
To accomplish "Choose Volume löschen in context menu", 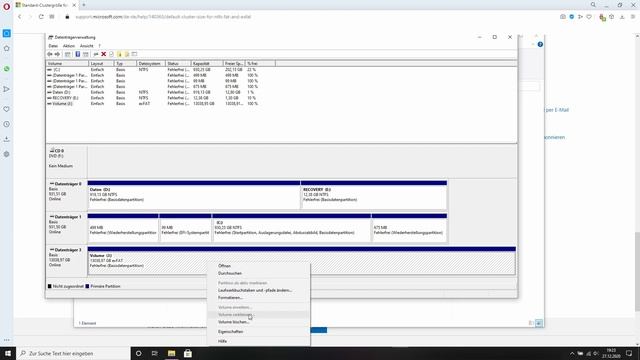I will click(258, 322).
